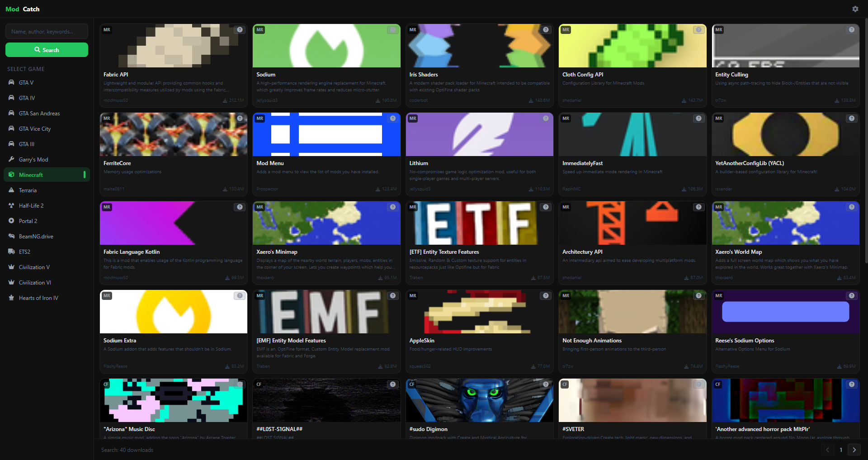This screenshot has height=460, width=868.
Task: Click the green Search button
Action: 47,50
